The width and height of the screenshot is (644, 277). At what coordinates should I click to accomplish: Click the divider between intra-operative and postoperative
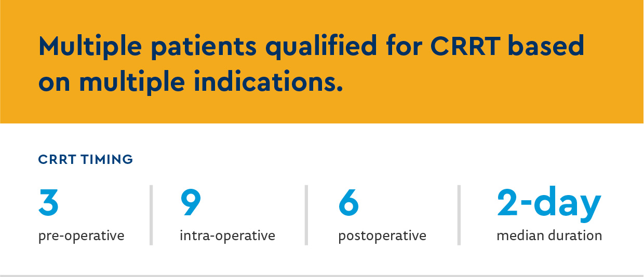click(x=306, y=215)
